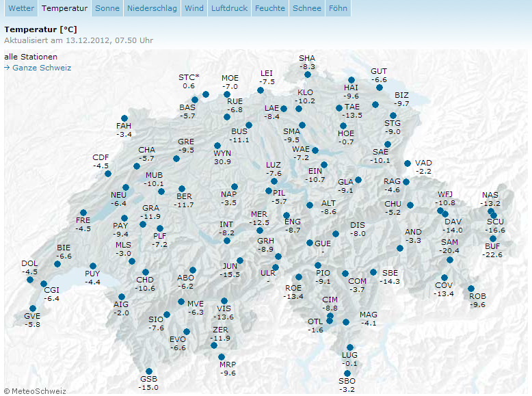Switch to the Sonne tab
The image size is (532, 396).
click(x=107, y=8)
